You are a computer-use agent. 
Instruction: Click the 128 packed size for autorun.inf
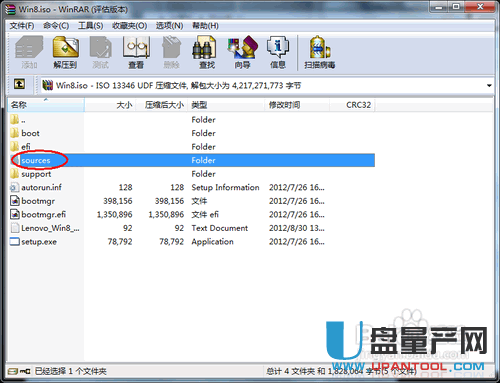tap(177, 187)
